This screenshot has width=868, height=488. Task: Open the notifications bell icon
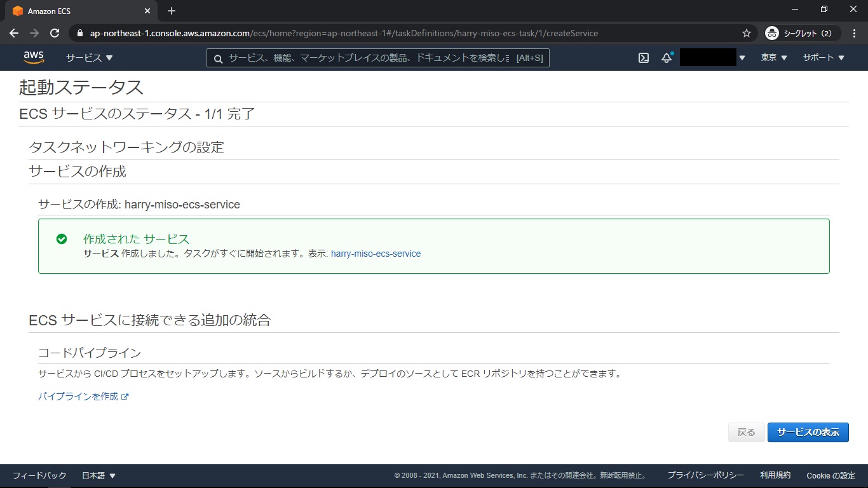pyautogui.click(x=667, y=58)
